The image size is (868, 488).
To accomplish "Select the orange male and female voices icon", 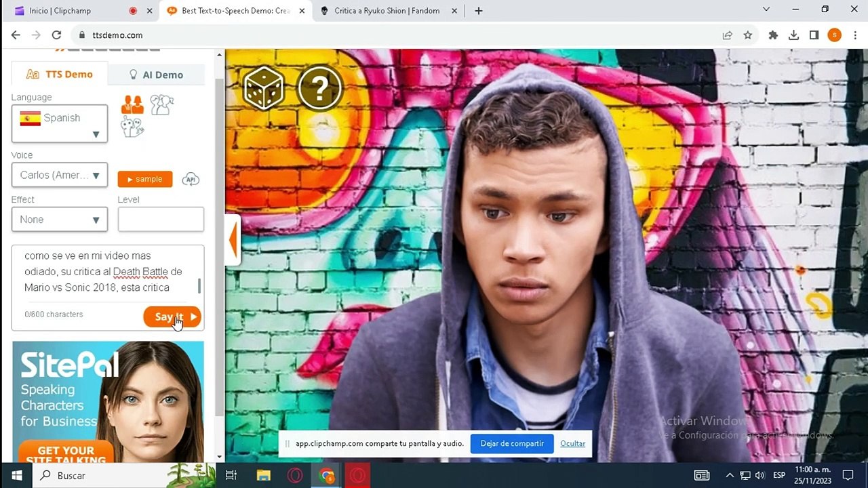I will click(132, 104).
